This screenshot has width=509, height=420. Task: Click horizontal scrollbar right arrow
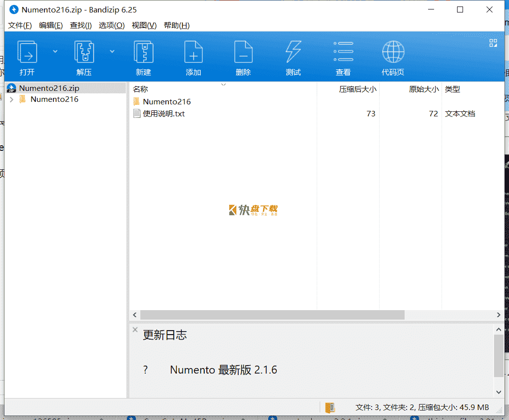[499, 315]
